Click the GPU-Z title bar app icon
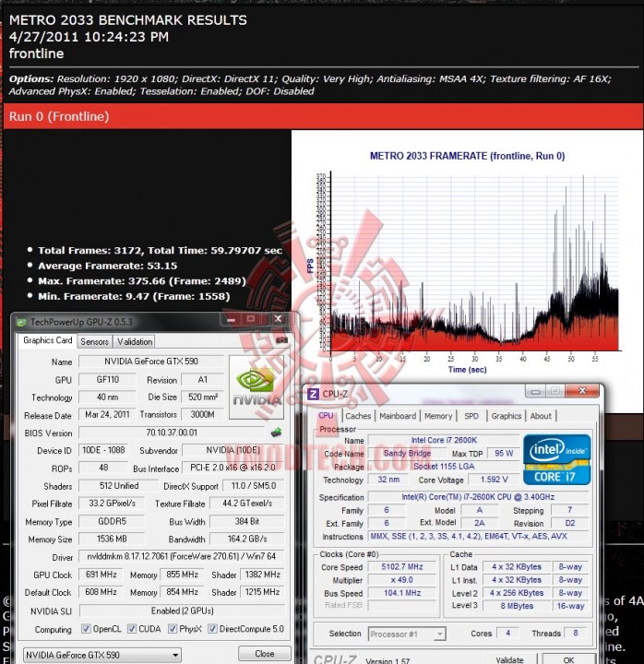This screenshot has height=664, width=644. pyautogui.click(x=21, y=322)
